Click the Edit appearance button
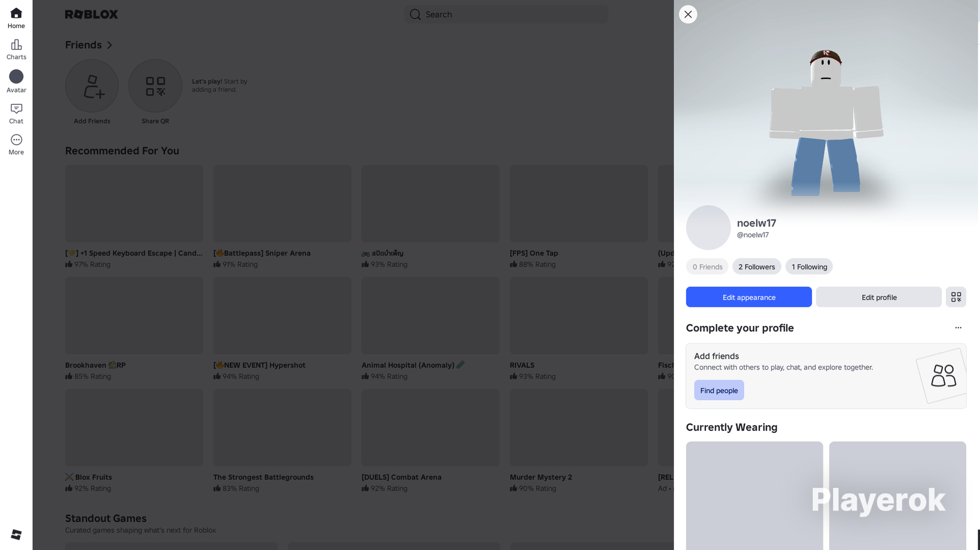This screenshot has height=550, width=980. (x=748, y=297)
